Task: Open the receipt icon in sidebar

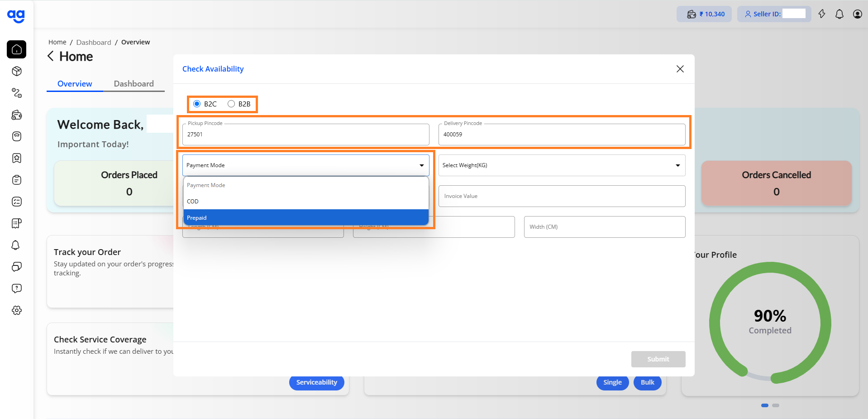Action: 17,223
